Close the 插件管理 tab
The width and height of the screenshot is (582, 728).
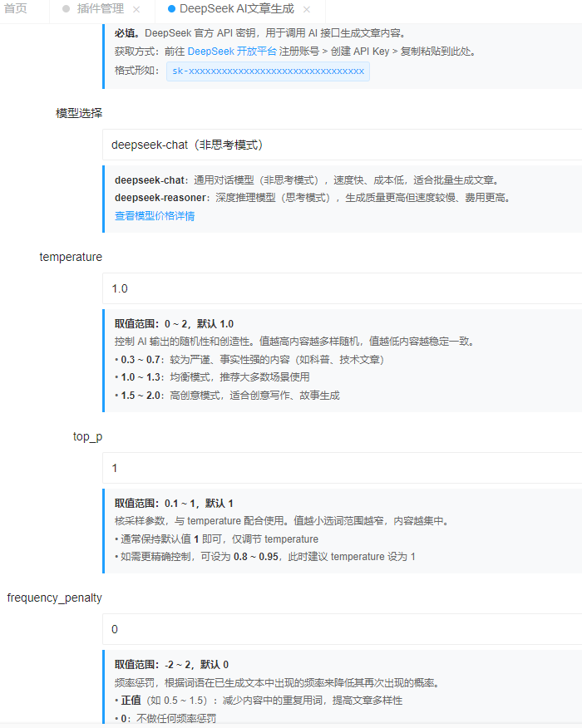click(136, 9)
